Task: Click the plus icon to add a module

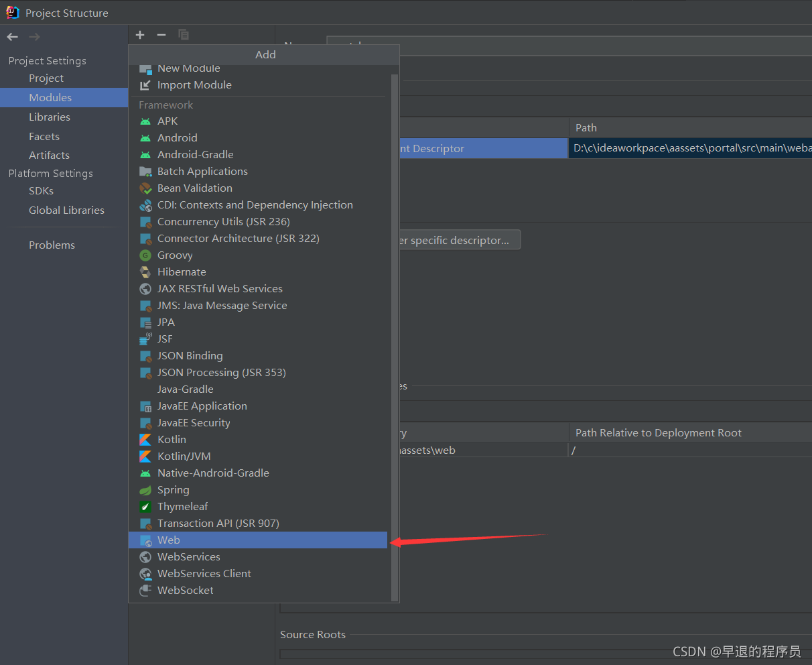Action: tap(140, 35)
